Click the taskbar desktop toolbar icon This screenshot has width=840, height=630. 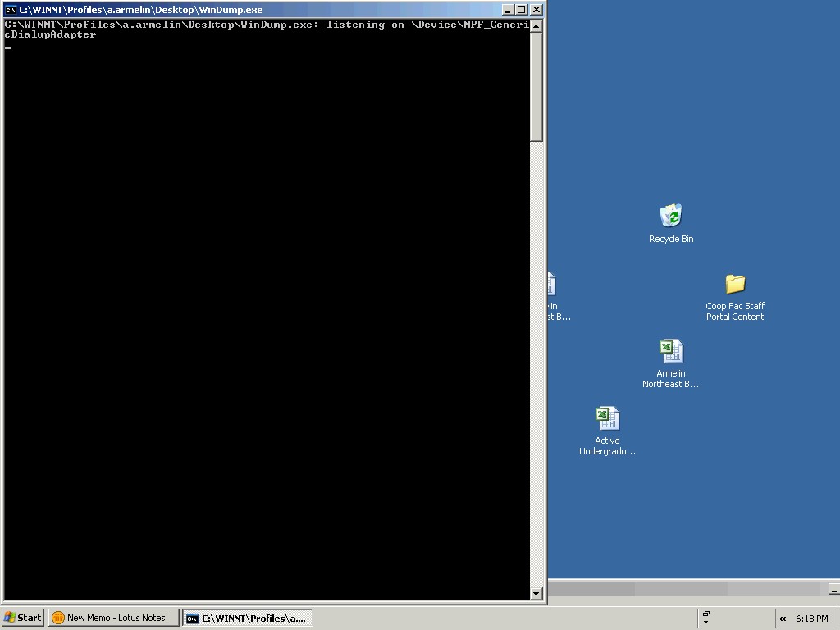(705, 613)
